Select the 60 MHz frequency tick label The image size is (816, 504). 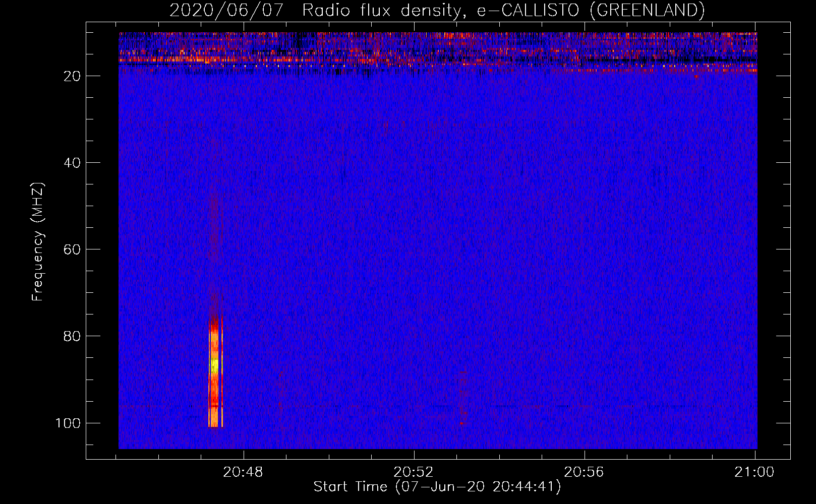pyautogui.click(x=73, y=249)
